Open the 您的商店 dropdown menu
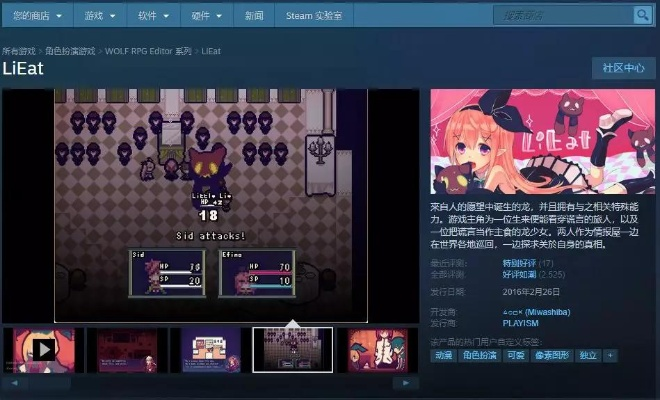 tap(37, 16)
